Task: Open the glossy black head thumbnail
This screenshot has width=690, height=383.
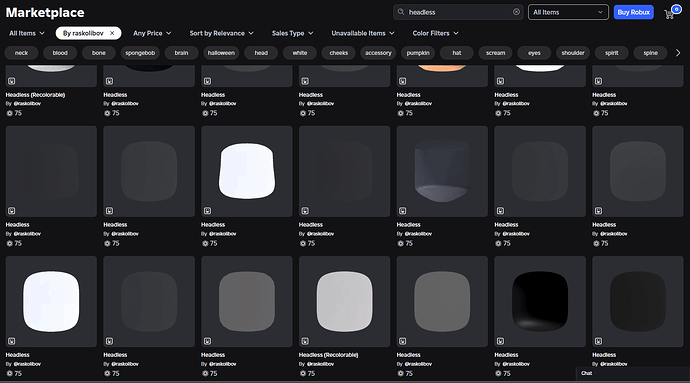Action: (540, 302)
